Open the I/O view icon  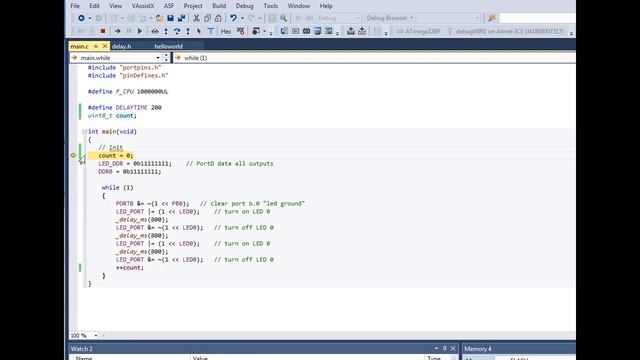pos(328,31)
